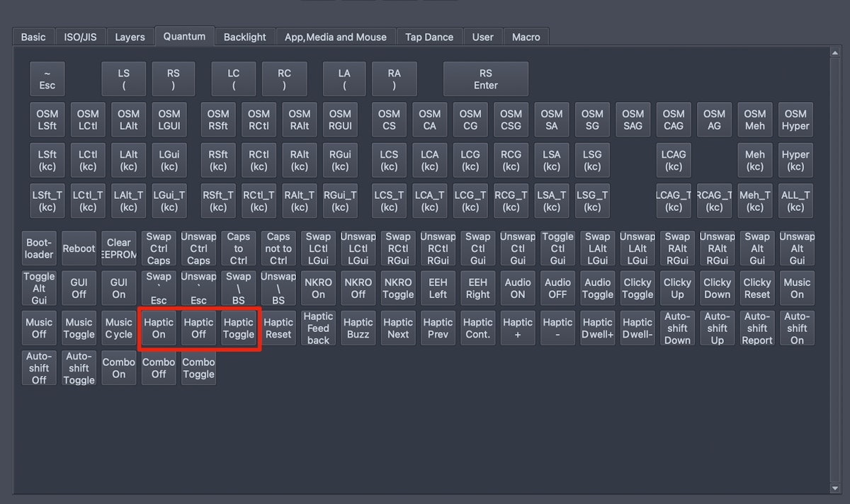Select the Reboot keycode button
The height and width of the screenshot is (504, 850).
[79, 248]
